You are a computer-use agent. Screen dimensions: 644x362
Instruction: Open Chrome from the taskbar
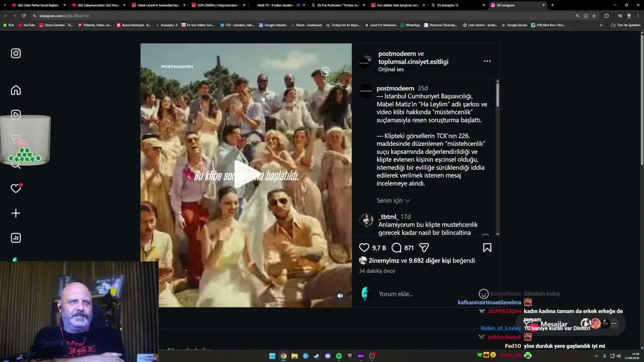[283, 356]
